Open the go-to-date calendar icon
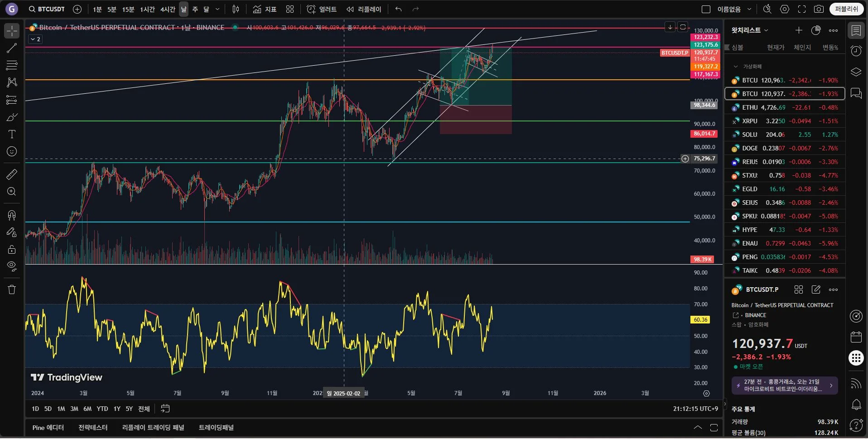Screen dimensions: 868x439 point(165,409)
